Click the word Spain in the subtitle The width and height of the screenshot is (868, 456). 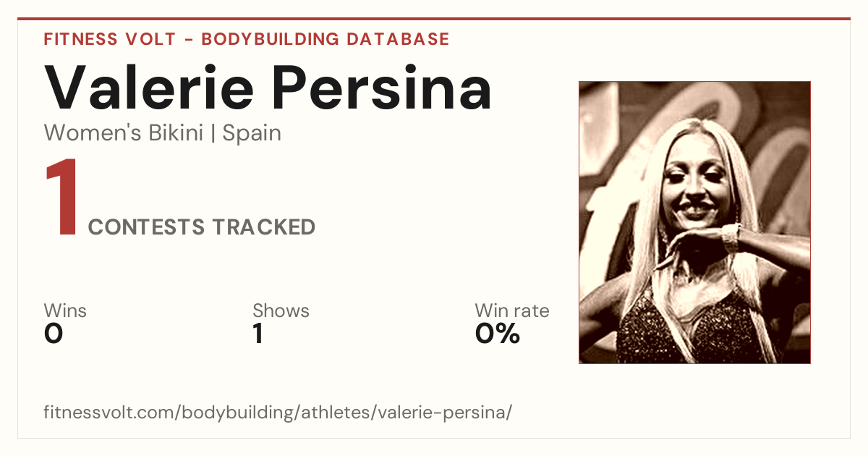(252, 133)
